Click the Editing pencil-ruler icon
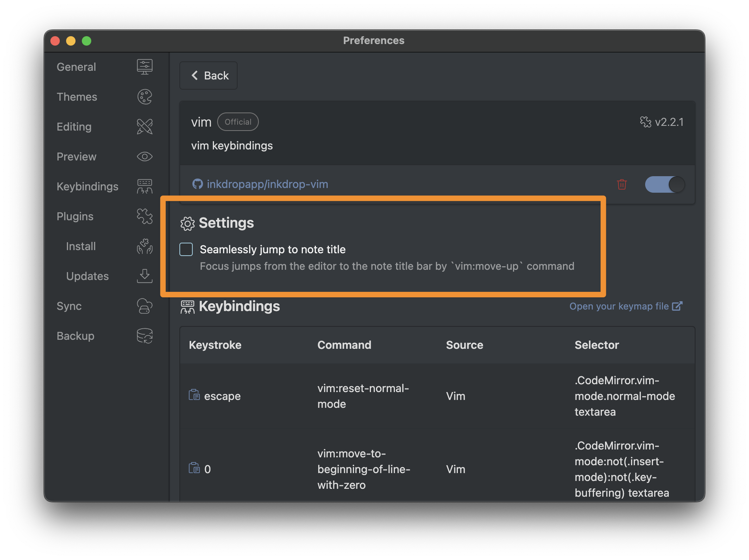Viewport: 749px width, 560px height. 144,127
